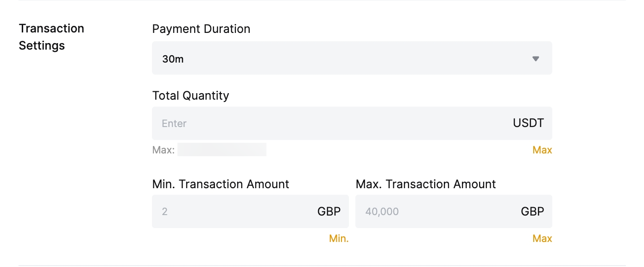The height and width of the screenshot is (267, 644).
Task: Click Max link under Max. Transaction Amount
Action: click(x=542, y=239)
